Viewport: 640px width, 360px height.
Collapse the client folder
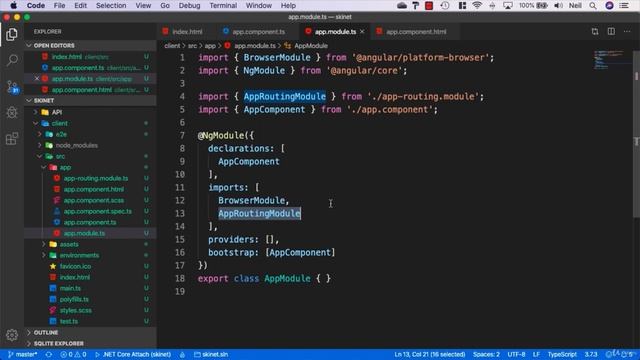coord(60,123)
